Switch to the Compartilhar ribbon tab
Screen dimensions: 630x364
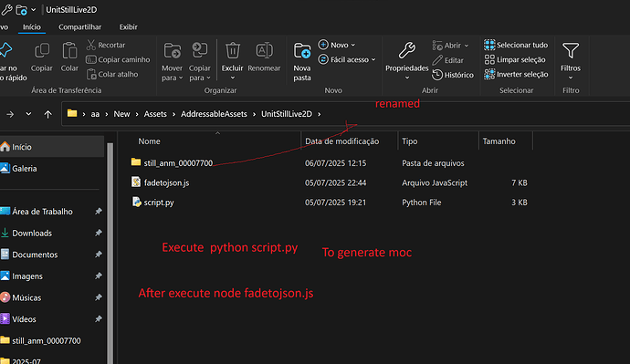pos(80,26)
